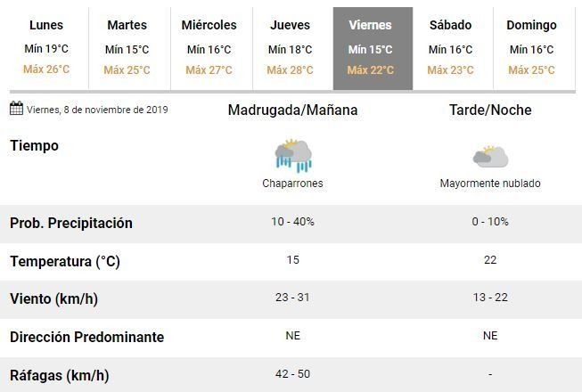Click the 10 - 40% precipitation value
582x392 pixels.
pos(292,222)
